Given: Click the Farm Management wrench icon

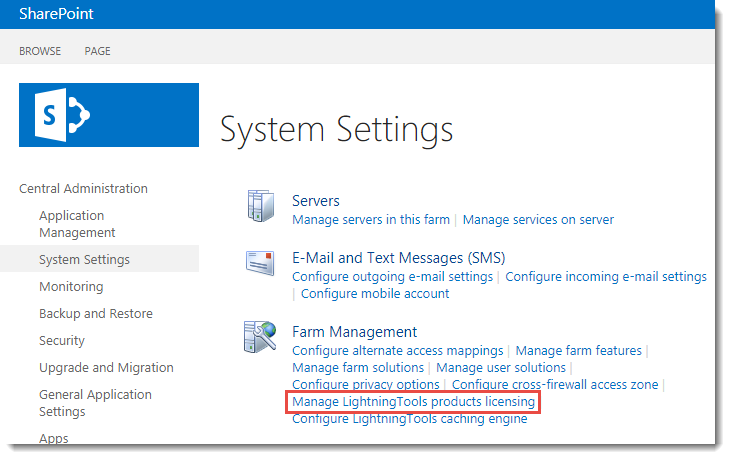Looking at the screenshot, I should click(260, 337).
